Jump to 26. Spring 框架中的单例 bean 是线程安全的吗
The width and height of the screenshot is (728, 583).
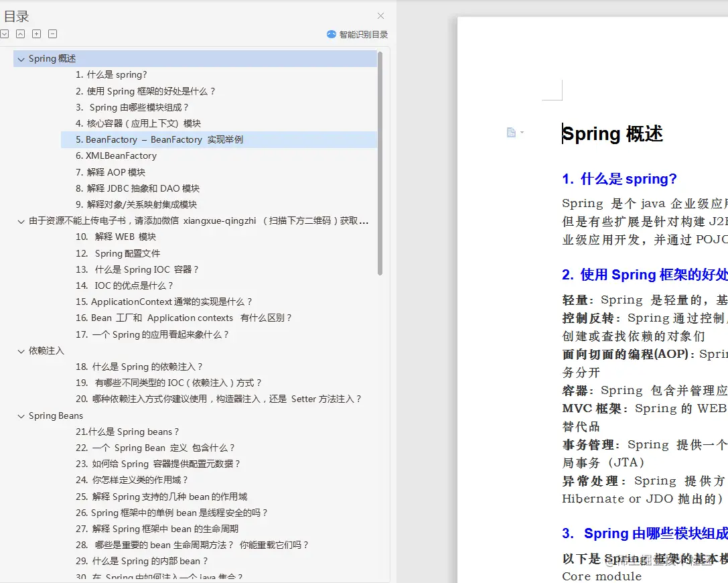click(x=171, y=513)
